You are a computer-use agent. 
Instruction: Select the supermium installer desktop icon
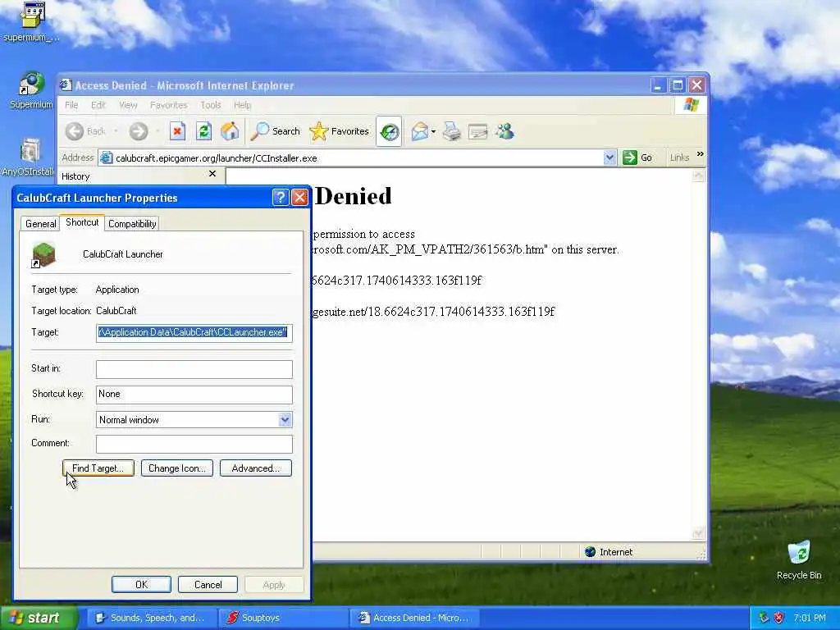tap(32, 22)
